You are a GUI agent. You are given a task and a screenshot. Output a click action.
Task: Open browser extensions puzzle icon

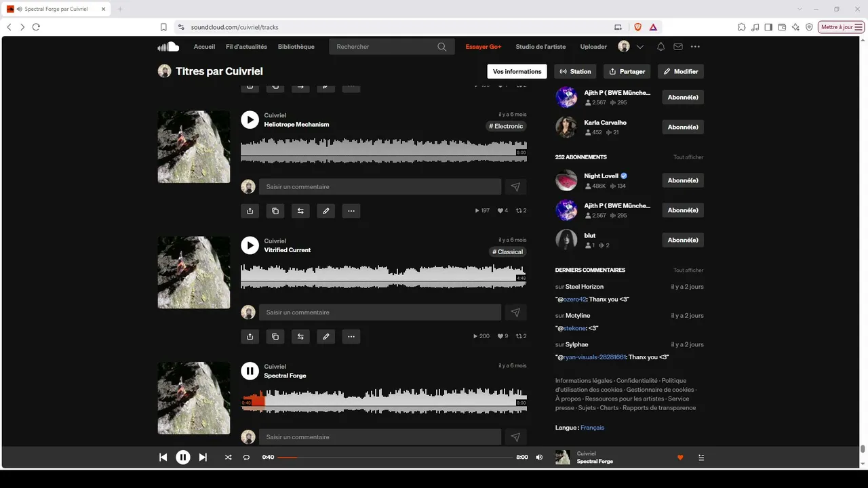[x=742, y=27]
